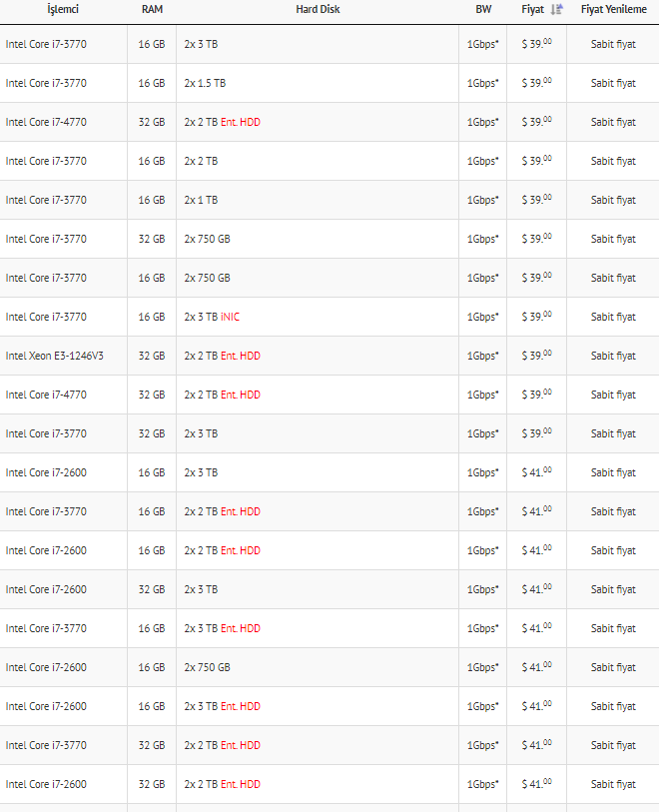Click 1Gbps in the 2x 1.5 TB row
The height and width of the screenshot is (812, 659).
pyautogui.click(x=482, y=83)
